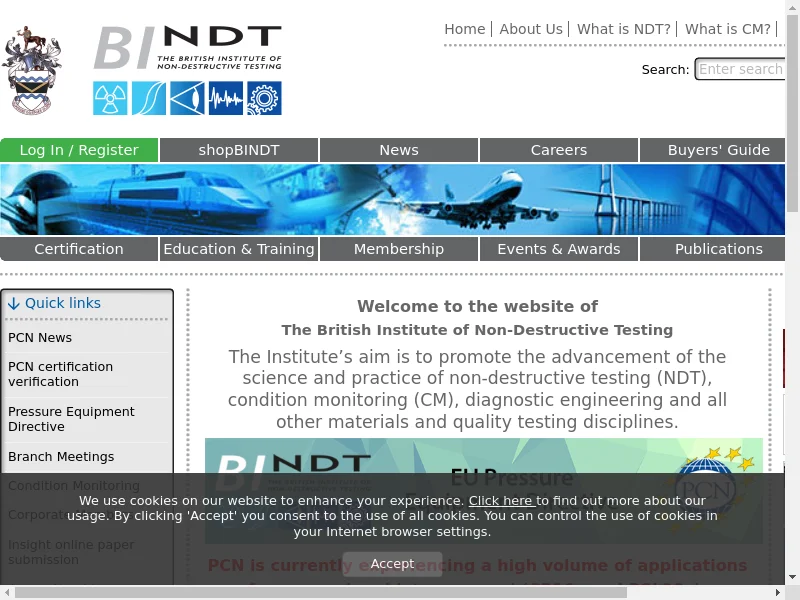Screen dimensions: 800x600
Task: Click the 'Search:' label
Action: [x=665, y=69]
